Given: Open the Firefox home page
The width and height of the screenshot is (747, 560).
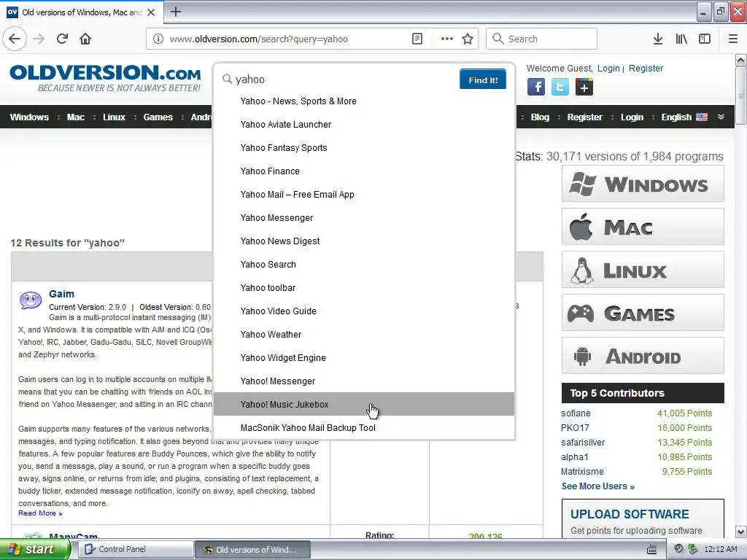Looking at the screenshot, I should pos(85,39).
